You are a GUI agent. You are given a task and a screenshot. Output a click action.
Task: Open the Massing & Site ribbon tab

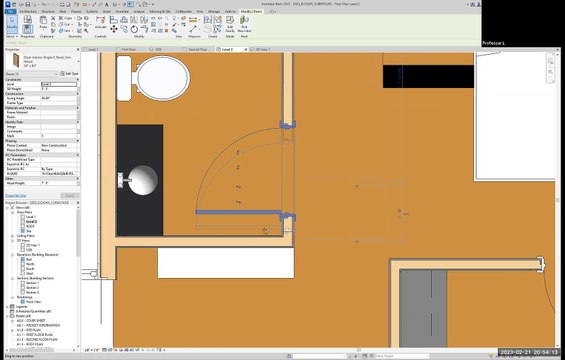(x=160, y=12)
